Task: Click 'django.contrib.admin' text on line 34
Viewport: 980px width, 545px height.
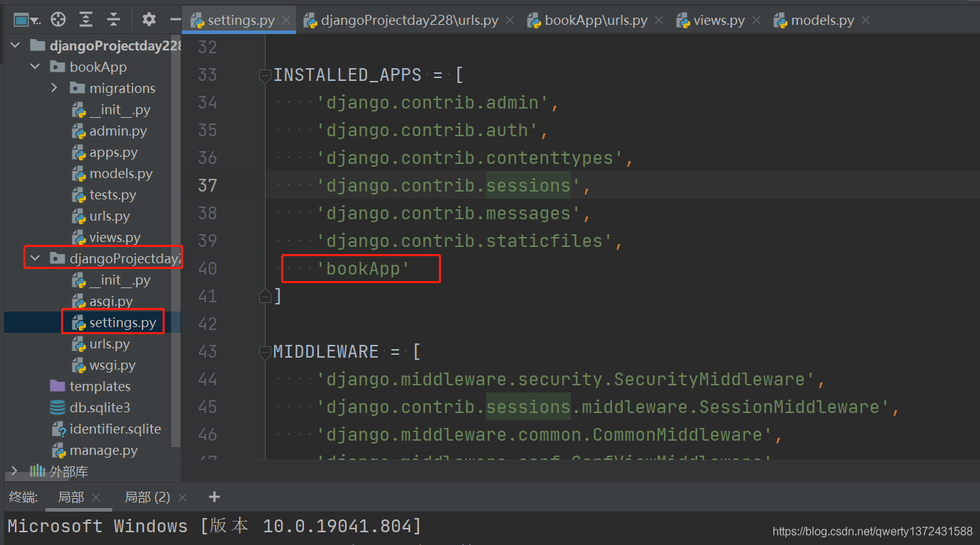Action: tap(432, 103)
